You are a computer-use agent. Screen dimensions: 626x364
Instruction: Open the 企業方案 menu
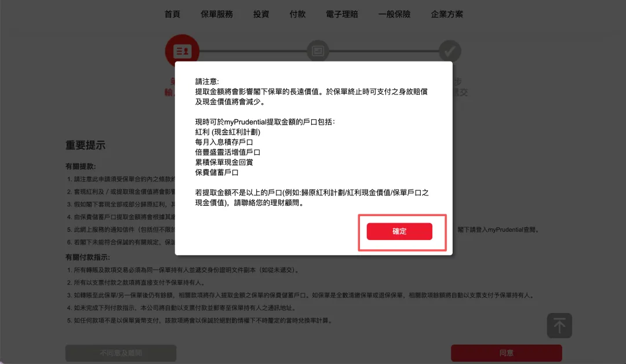[x=447, y=14]
